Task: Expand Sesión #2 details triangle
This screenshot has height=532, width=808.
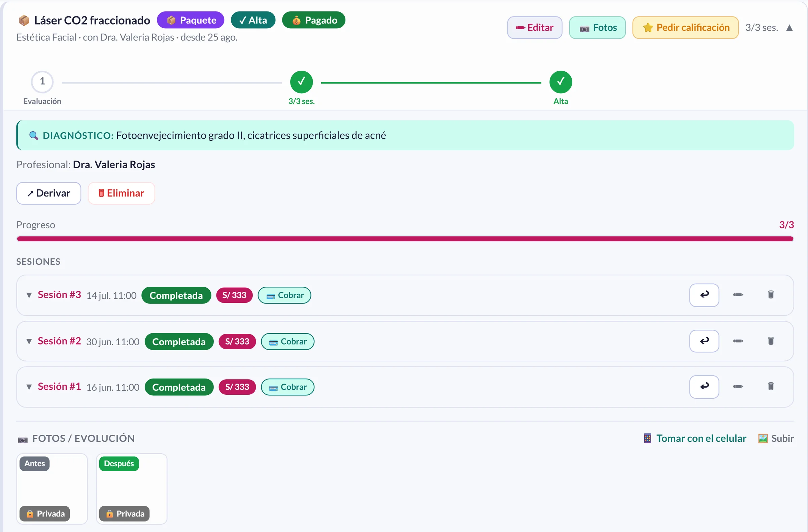Action: click(29, 341)
